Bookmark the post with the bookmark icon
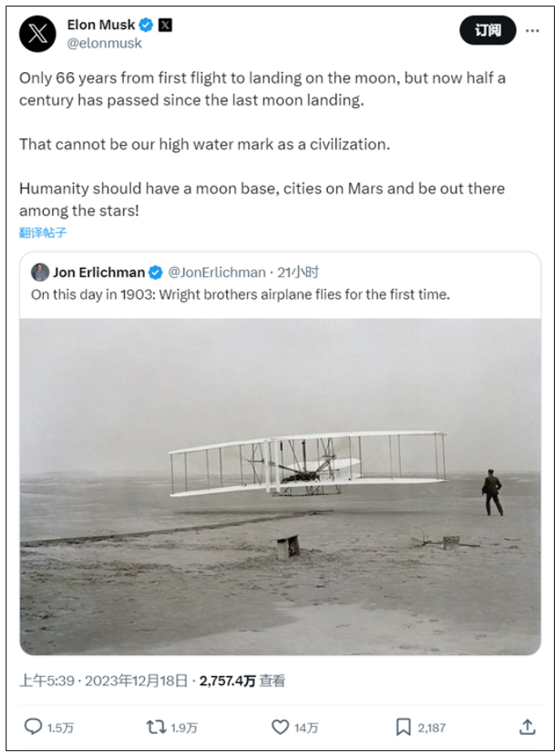This screenshot has width=558, height=756. (403, 727)
